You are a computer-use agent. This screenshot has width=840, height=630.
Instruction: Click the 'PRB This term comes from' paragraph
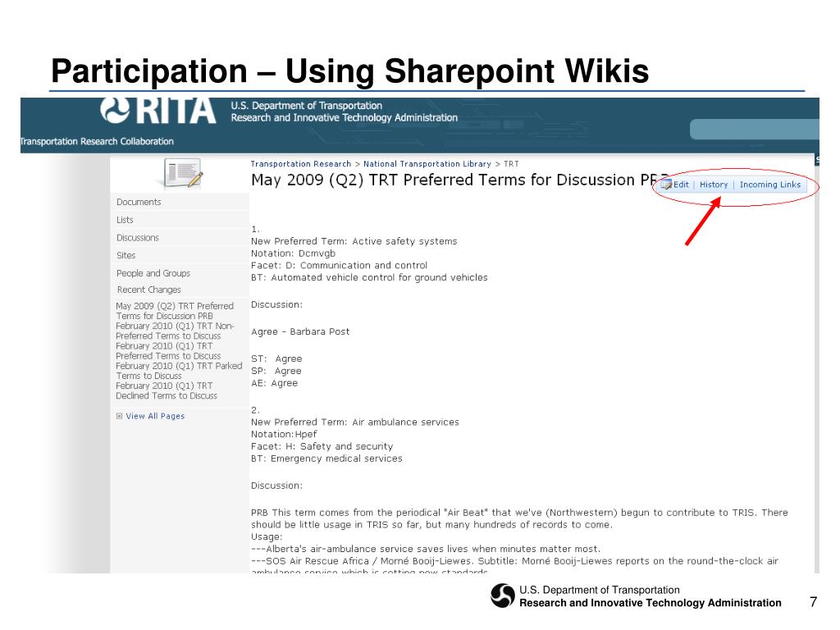tap(519, 518)
